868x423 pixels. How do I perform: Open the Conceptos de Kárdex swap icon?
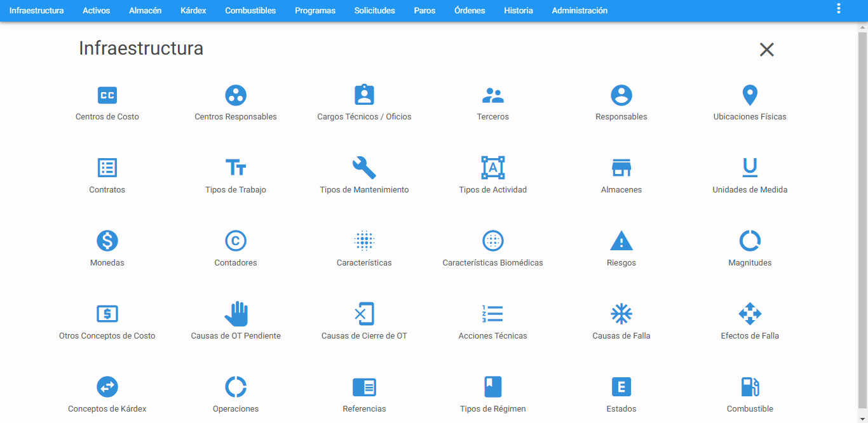(107, 387)
